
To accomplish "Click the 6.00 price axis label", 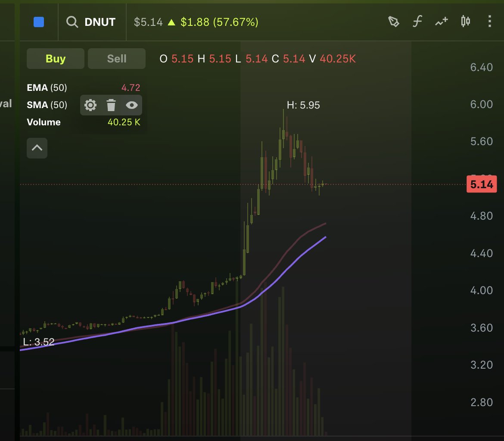I will (x=482, y=104).
